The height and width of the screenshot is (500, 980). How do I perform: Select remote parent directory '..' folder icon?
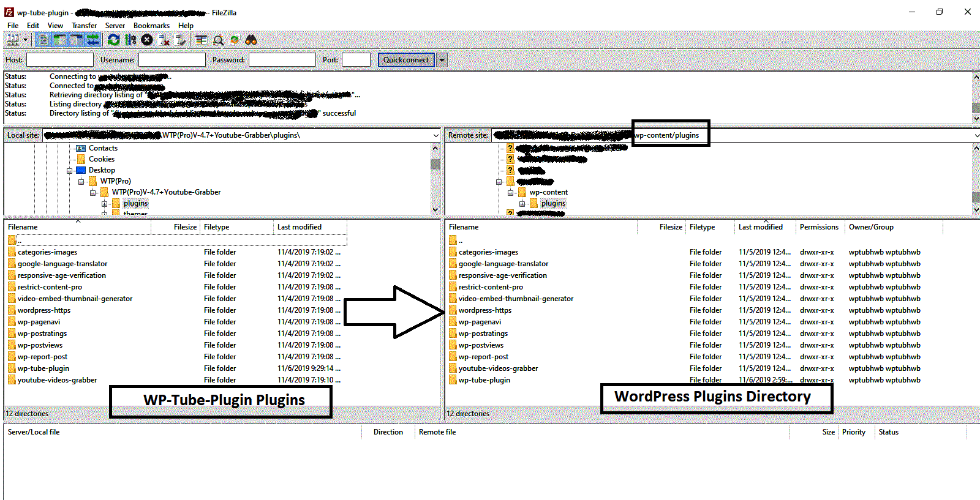pyautogui.click(x=453, y=241)
